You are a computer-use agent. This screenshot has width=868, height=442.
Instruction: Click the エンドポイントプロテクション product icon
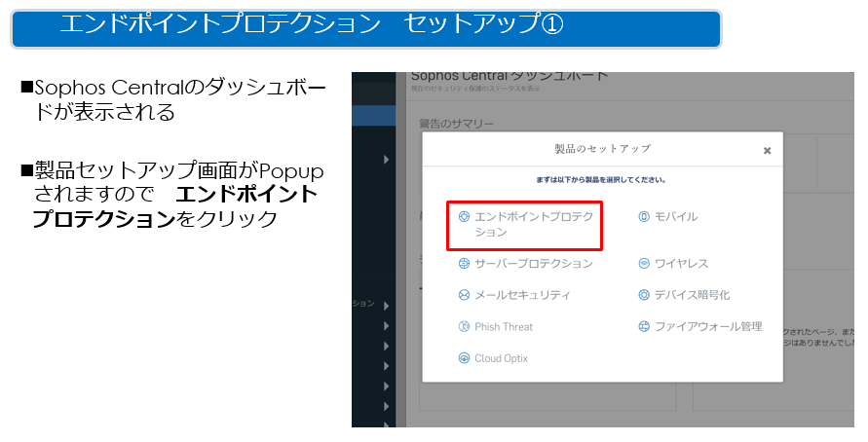point(464,217)
